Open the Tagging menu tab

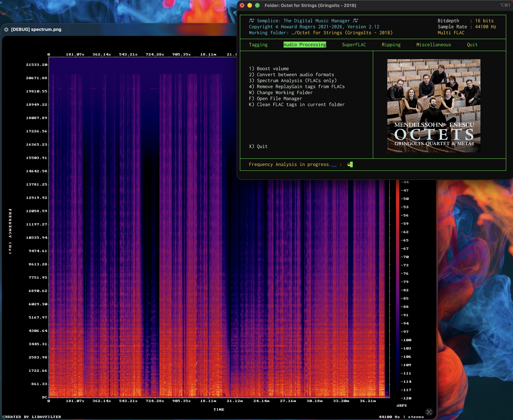(x=258, y=45)
